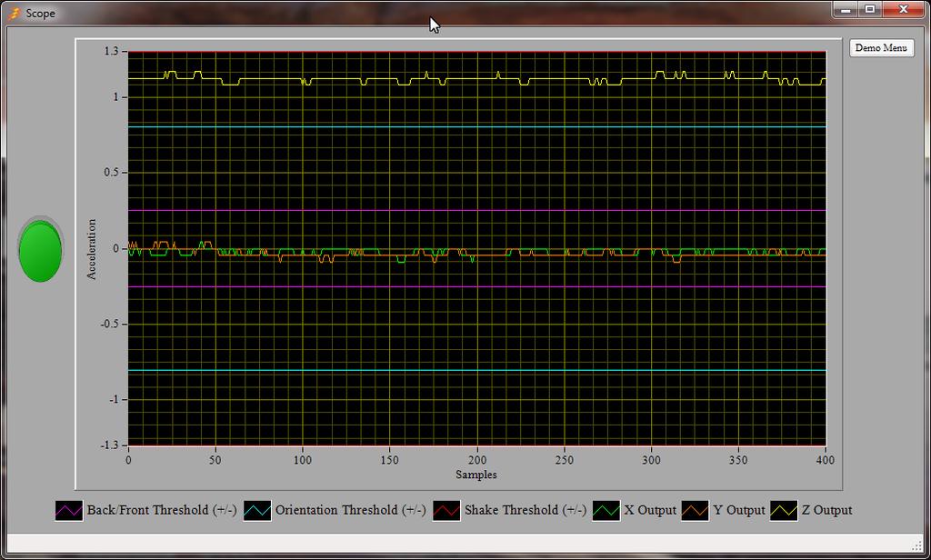The height and width of the screenshot is (560, 931).
Task: Click the Orientation Threshold cyan legend icon
Action: pyautogui.click(x=257, y=510)
